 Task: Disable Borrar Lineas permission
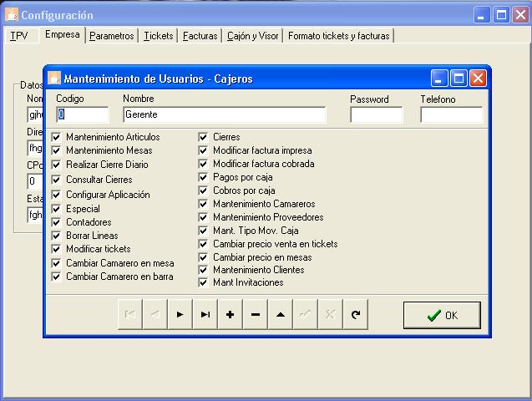tap(56, 236)
